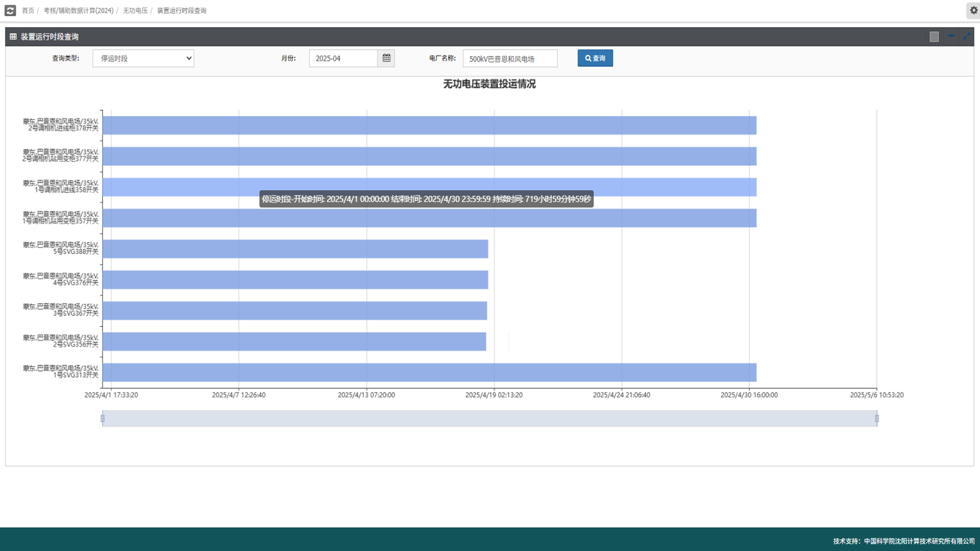Click right handle of the zoom slider
The image size is (980, 551).
click(877, 418)
